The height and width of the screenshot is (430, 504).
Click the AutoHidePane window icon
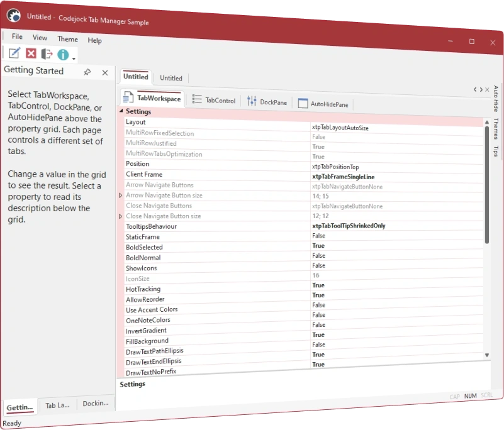(303, 103)
